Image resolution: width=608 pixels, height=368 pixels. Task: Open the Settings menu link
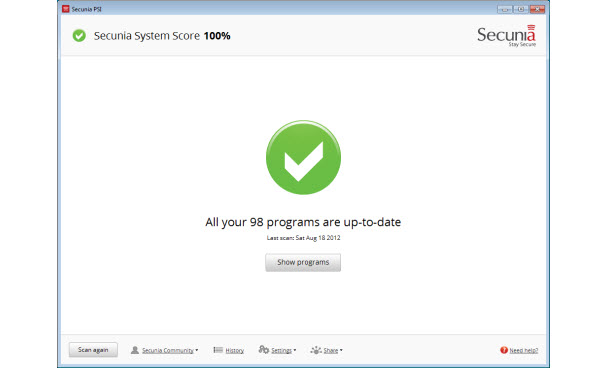click(x=282, y=351)
